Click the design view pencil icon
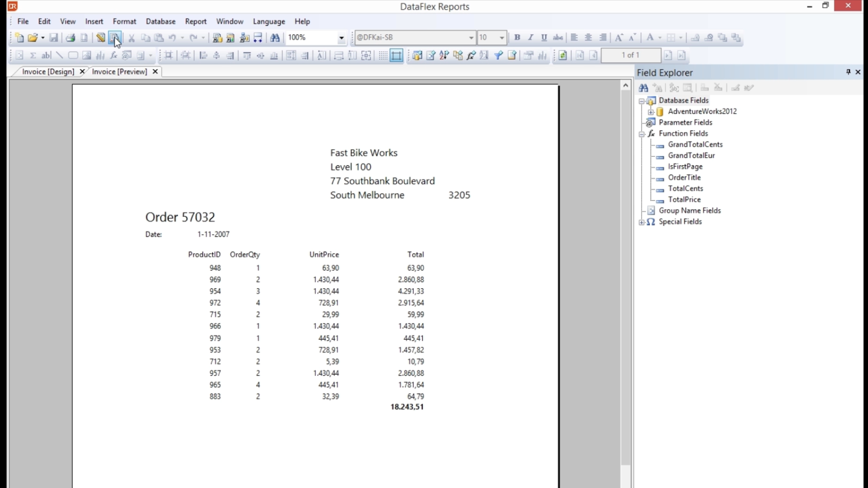 (100, 38)
